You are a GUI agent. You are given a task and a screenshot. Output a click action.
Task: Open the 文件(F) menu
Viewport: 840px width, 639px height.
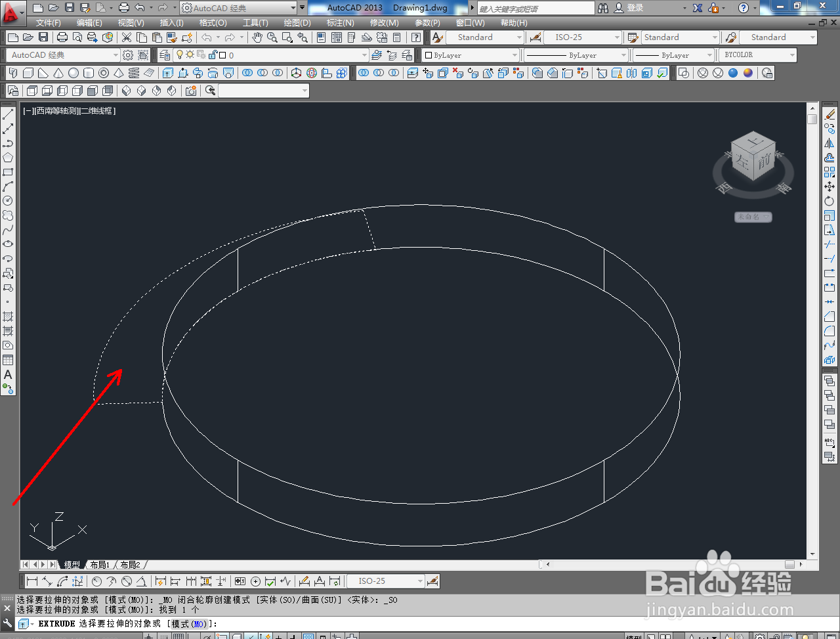tap(49, 23)
